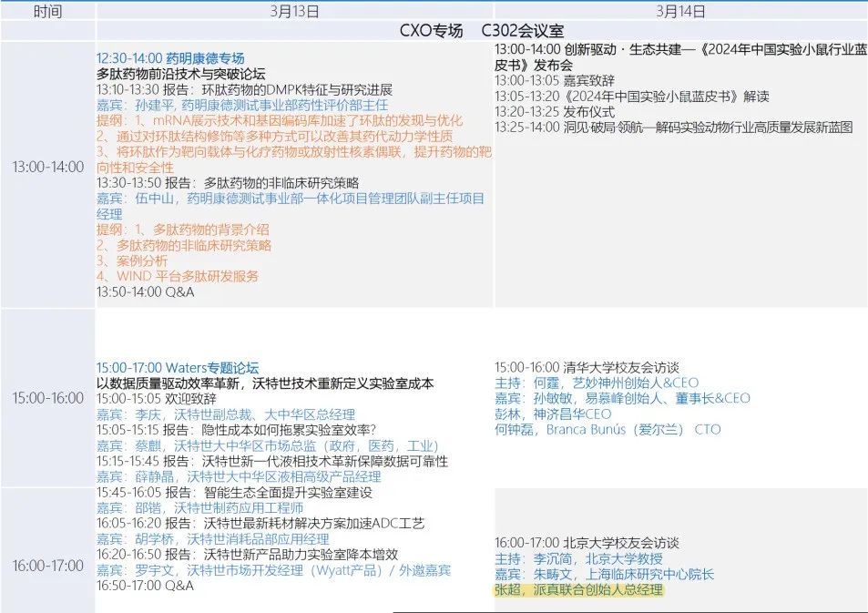Click the highlighted line '张超，派真联合创始人总经理'
Viewport: 868px width, 613px height.
[x=578, y=589]
